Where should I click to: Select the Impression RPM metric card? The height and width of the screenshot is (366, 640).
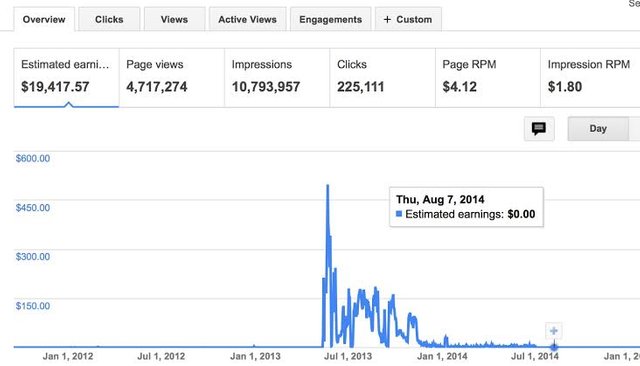pyautogui.click(x=590, y=78)
